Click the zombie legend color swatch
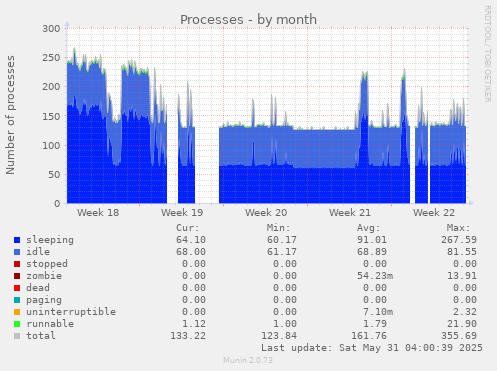The image size is (497, 371). pyautogui.click(x=17, y=276)
